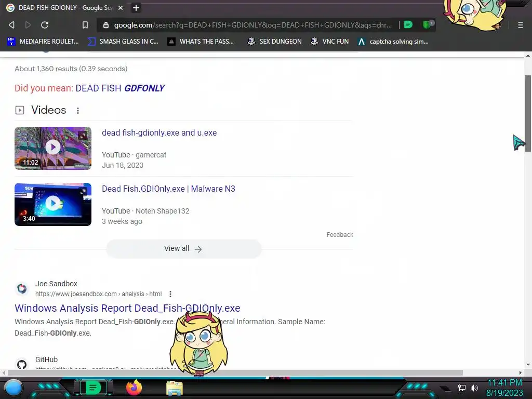The width and height of the screenshot is (532, 399).
Task: Reload the Google search page
Action: [45, 25]
